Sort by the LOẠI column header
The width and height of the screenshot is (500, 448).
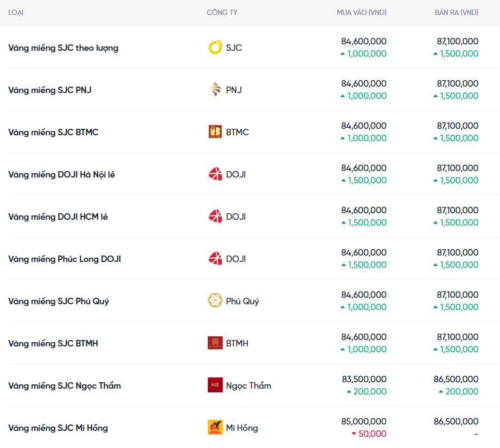16,12
